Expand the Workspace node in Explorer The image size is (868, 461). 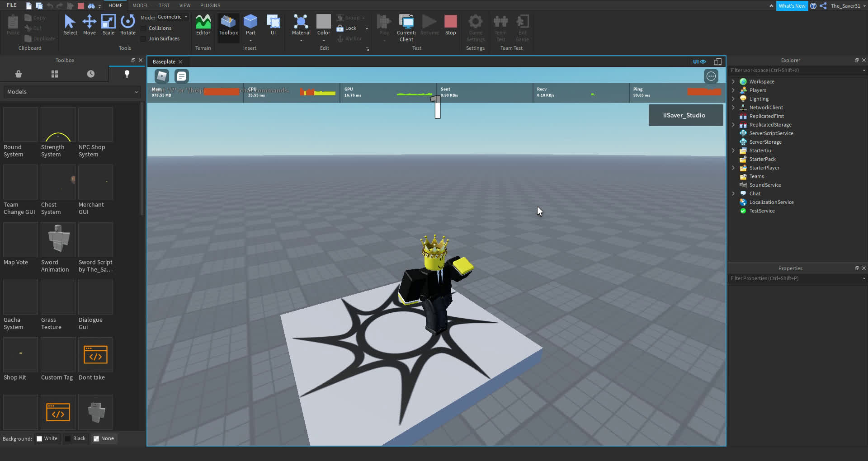pyautogui.click(x=733, y=81)
